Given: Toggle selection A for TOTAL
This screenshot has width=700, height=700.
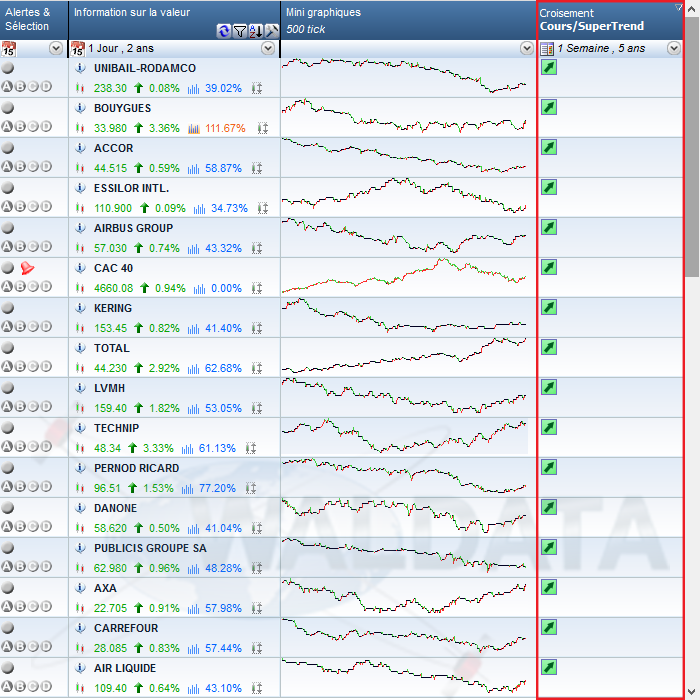Looking at the screenshot, I should click(x=7, y=367).
